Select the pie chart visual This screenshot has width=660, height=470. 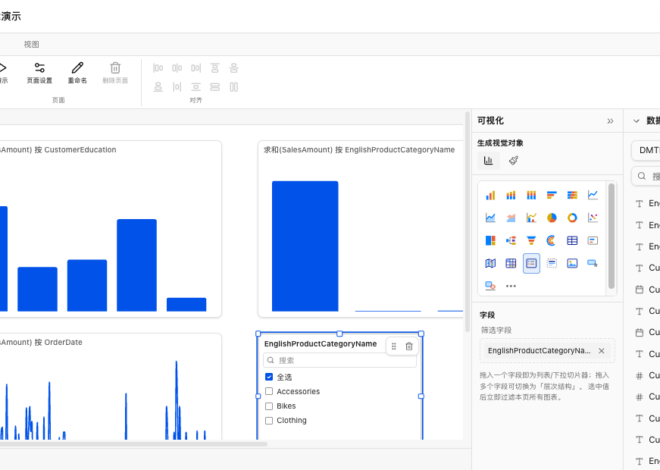click(x=551, y=218)
